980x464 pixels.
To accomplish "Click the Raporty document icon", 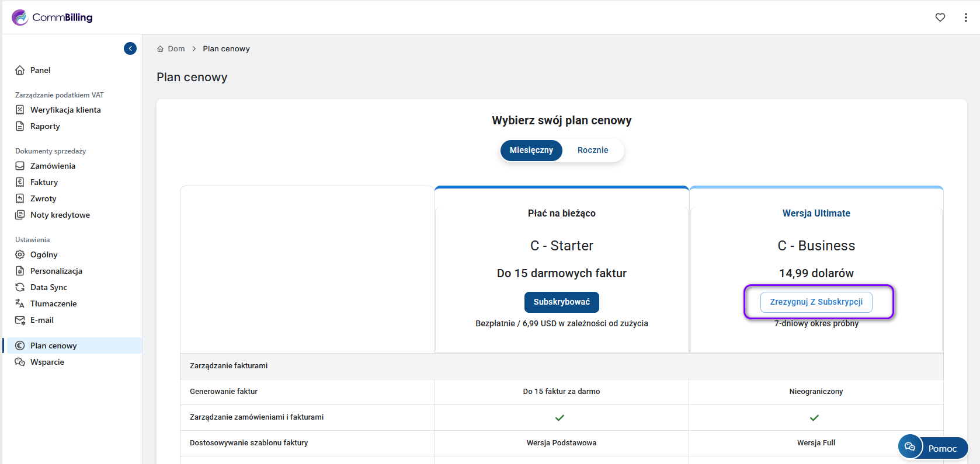I will pos(20,126).
